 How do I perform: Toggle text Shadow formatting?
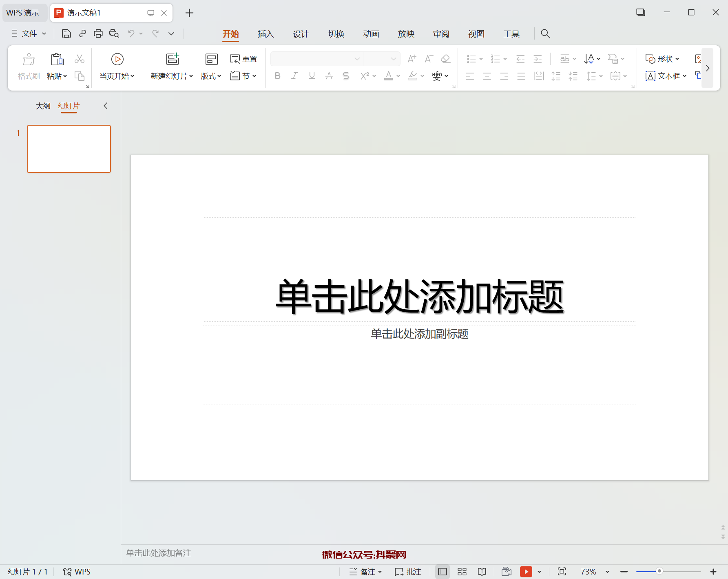(346, 76)
